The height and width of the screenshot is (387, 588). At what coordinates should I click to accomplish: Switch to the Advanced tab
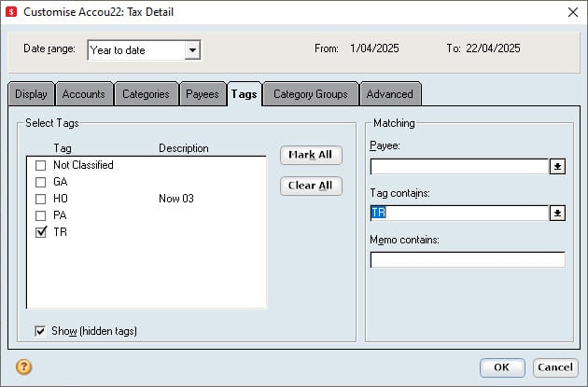tap(390, 94)
